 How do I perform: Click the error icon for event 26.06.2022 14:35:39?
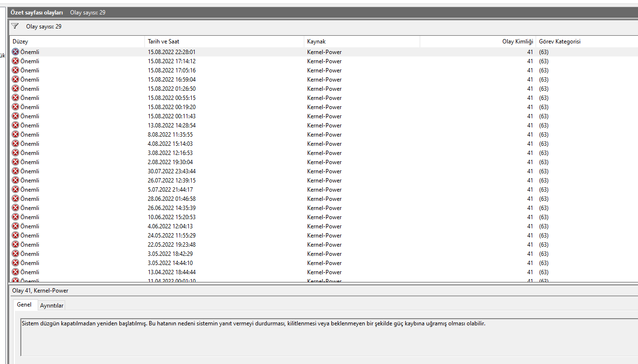[x=15, y=208]
